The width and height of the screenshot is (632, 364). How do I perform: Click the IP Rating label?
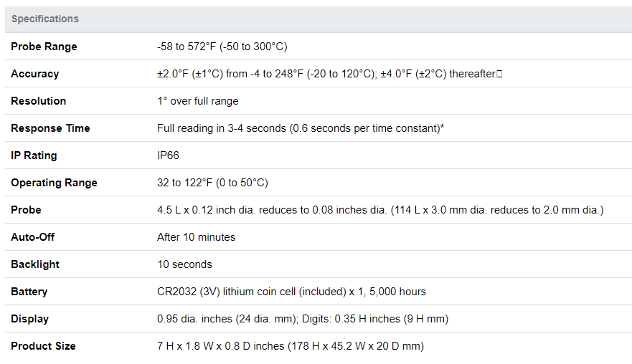coord(34,155)
